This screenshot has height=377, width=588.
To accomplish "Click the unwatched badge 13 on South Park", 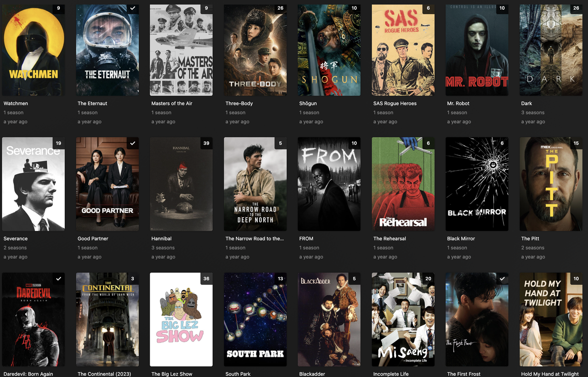I will coord(280,279).
